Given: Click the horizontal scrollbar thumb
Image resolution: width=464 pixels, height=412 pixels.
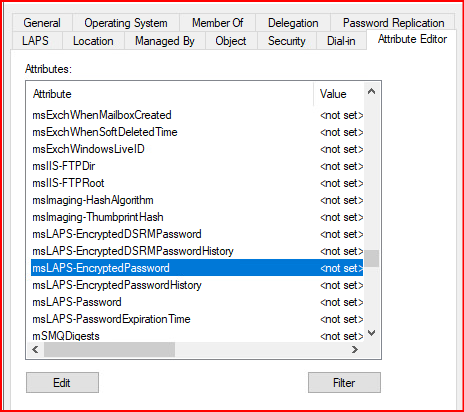Looking at the screenshot, I should 109,350.
